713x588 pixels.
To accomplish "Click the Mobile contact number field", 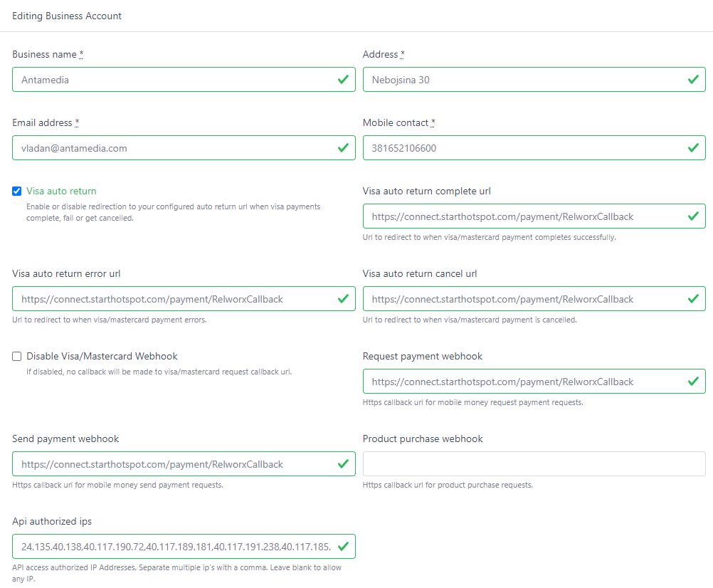I will pyautogui.click(x=519, y=148).
